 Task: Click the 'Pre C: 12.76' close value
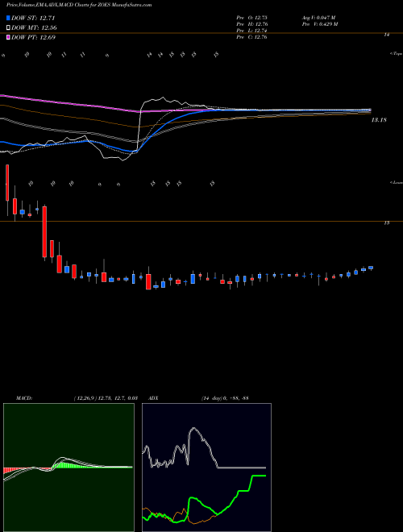(251, 37)
